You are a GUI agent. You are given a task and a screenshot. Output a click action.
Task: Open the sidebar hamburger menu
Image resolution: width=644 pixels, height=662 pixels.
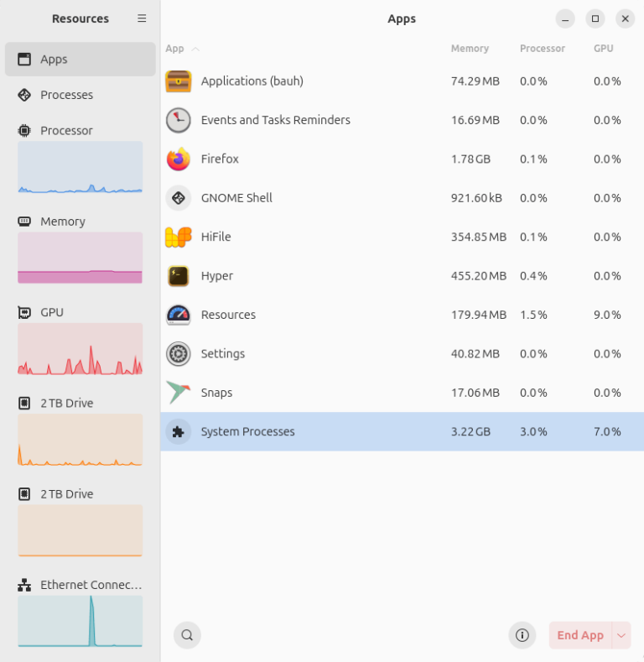142,18
